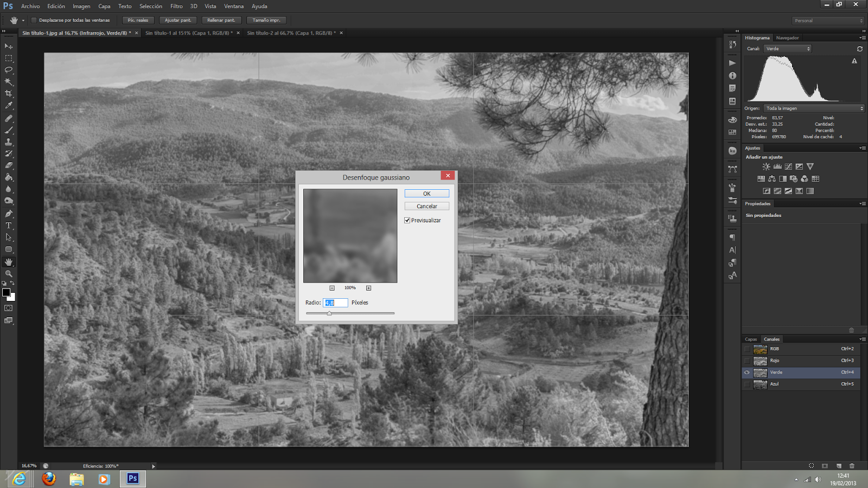The width and height of the screenshot is (868, 488).
Task: Open the Filtro menu
Action: coord(176,7)
